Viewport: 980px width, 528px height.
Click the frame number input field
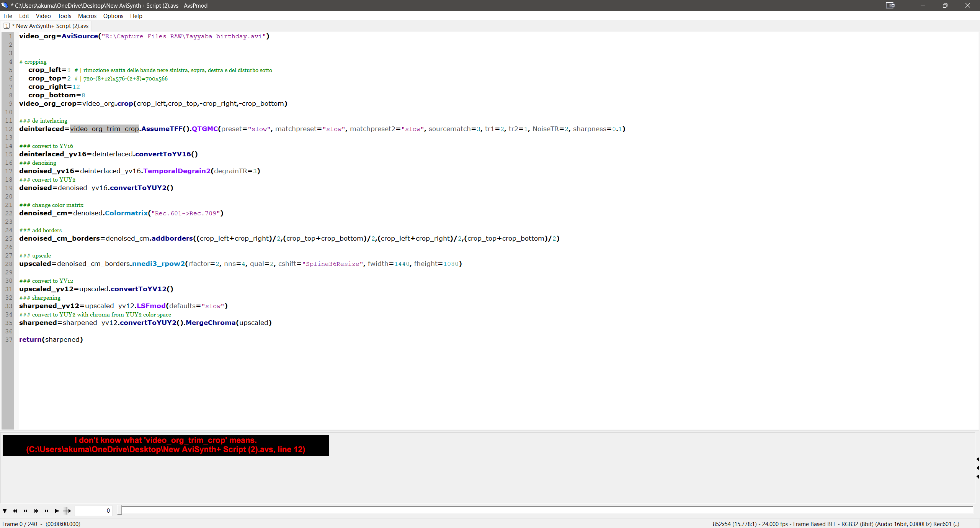[93, 511]
